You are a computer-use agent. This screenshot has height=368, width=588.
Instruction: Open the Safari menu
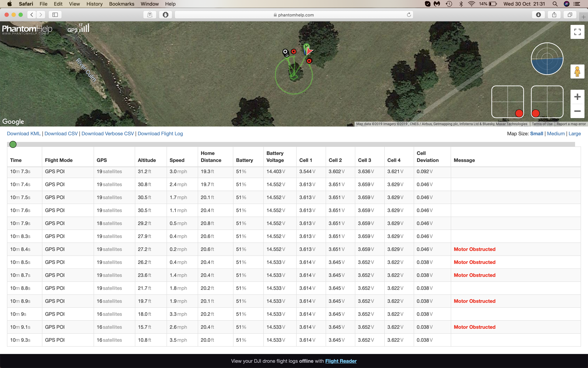26,4
